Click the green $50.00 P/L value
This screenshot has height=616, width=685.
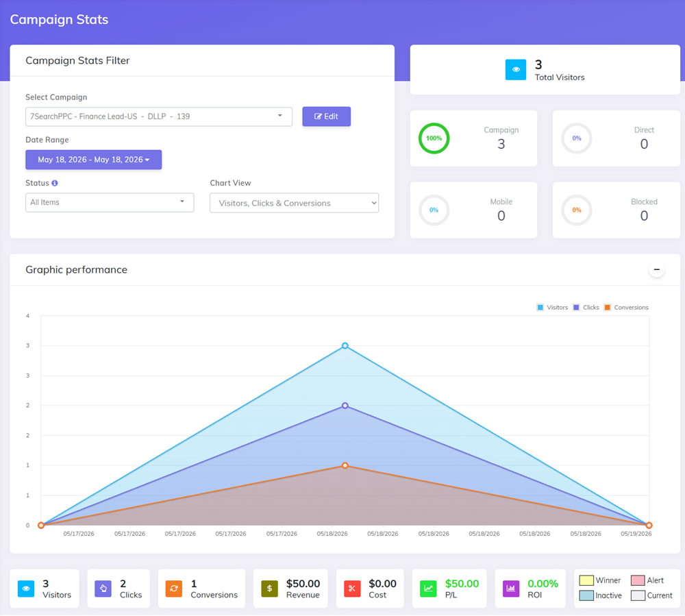point(462,584)
